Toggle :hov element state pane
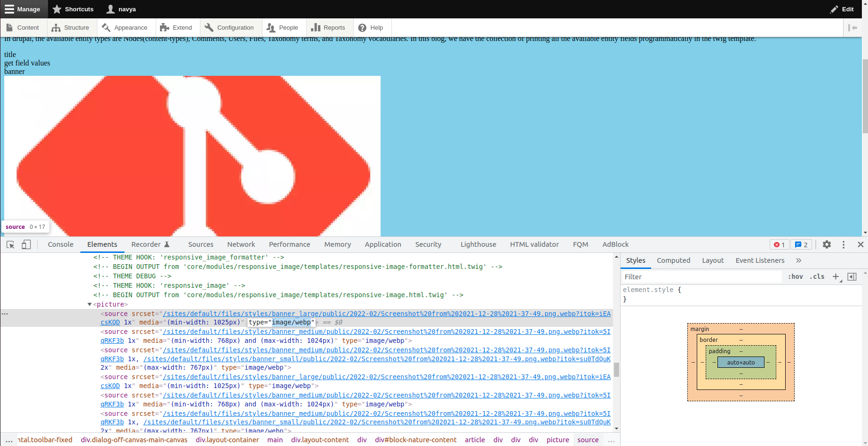 point(795,276)
